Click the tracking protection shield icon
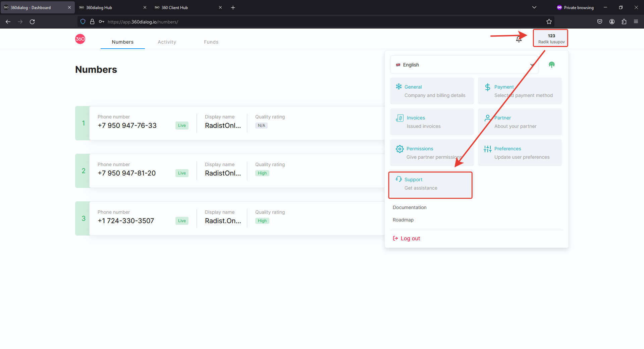The width and height of the screenshot is (644, 349). point(83,22)
